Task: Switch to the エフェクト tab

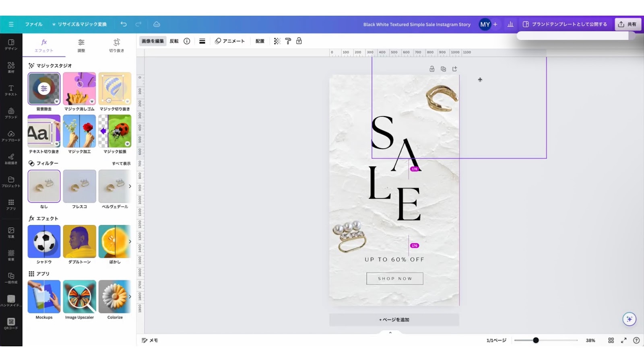Action: [44, 45]
